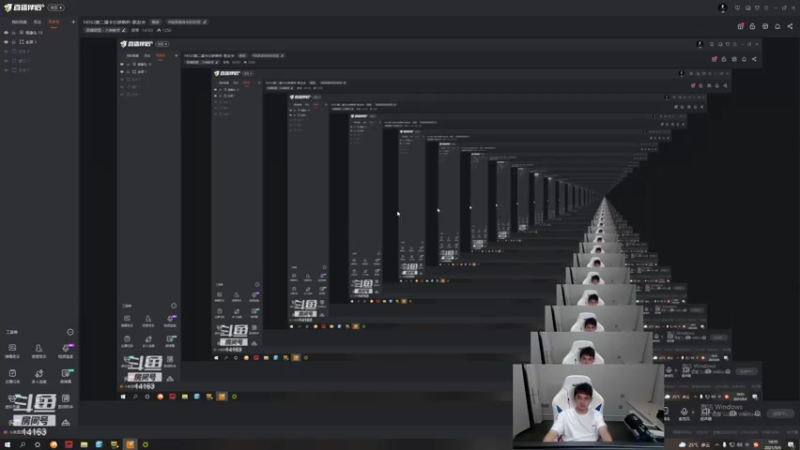The image size is (800, 450).
Task: Open the toolbox tool with purple NEW badge
Action: [x=66, y=351]
